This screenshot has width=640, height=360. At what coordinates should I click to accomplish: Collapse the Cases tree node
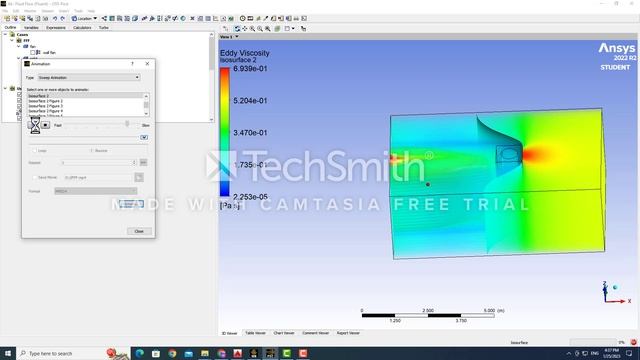coord(5,35)
